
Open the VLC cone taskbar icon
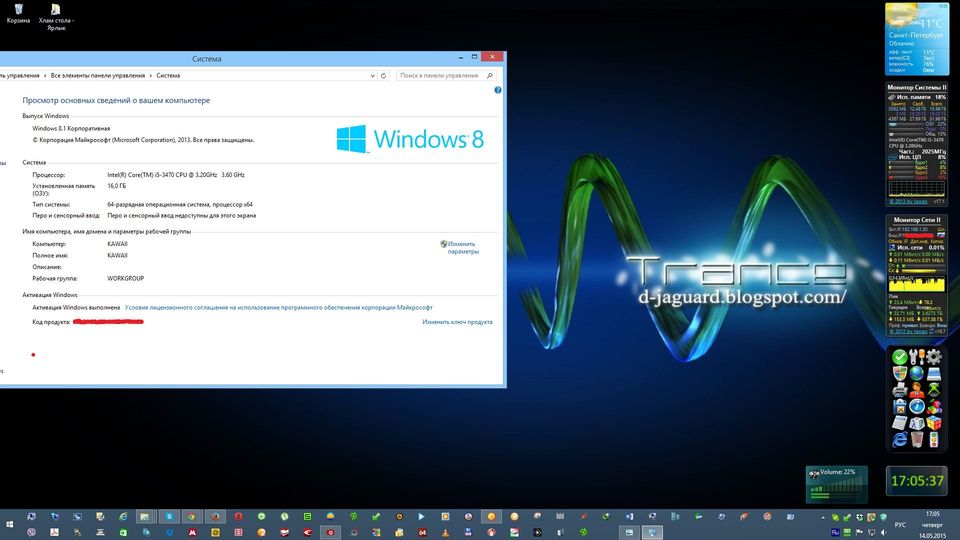pyautogui.click(x=445, y=532)
